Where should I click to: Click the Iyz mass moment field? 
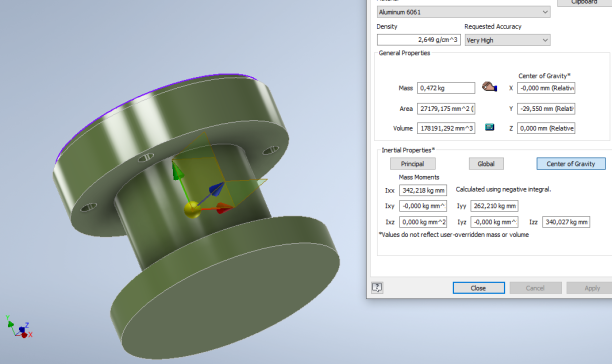point(494,222)
